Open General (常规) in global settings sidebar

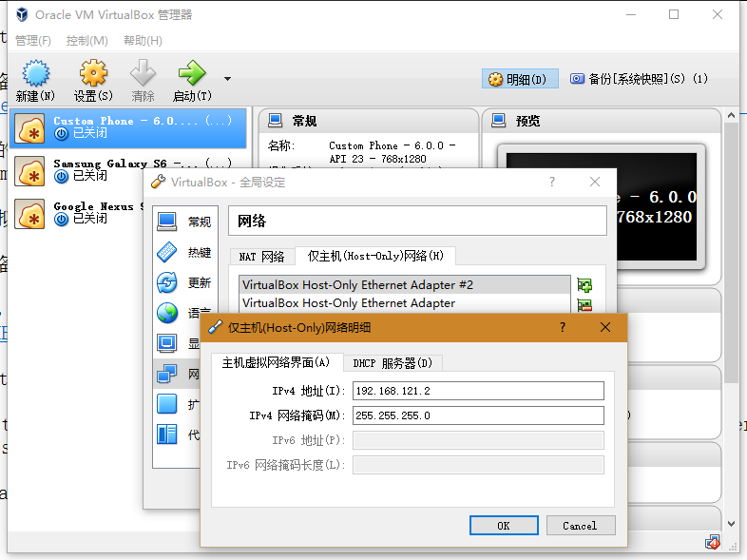click(184, 222)
